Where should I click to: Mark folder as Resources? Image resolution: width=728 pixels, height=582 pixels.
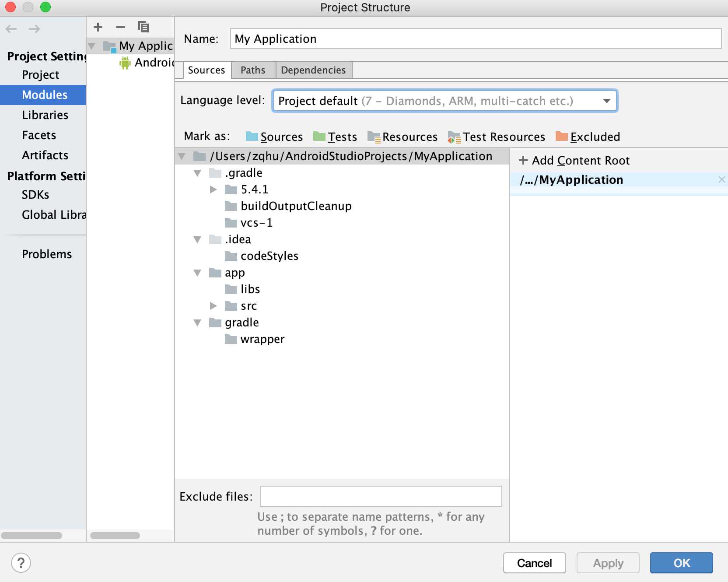tap(402, 137)
